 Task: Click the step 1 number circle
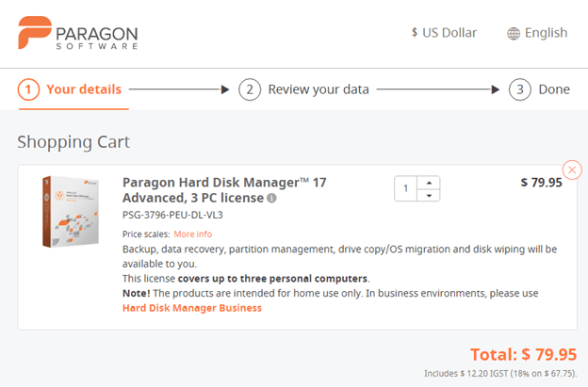28,89
